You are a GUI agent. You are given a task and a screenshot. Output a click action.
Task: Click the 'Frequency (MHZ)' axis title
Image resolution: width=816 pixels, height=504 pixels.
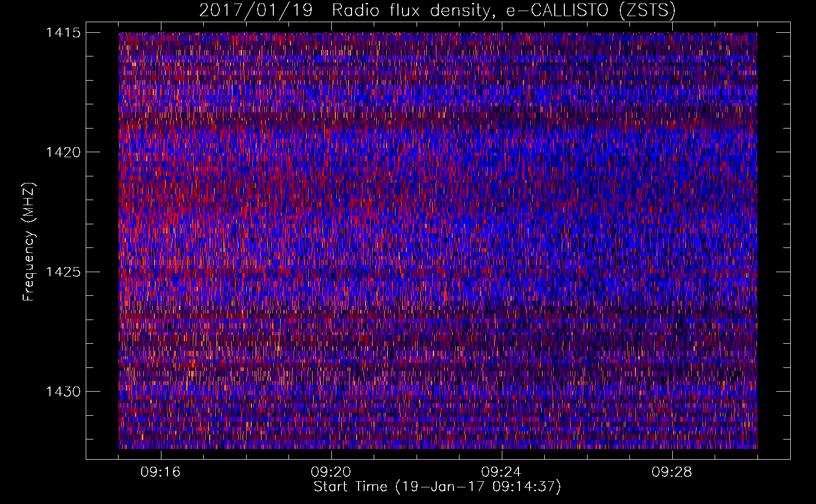click(x=29, y=241)
